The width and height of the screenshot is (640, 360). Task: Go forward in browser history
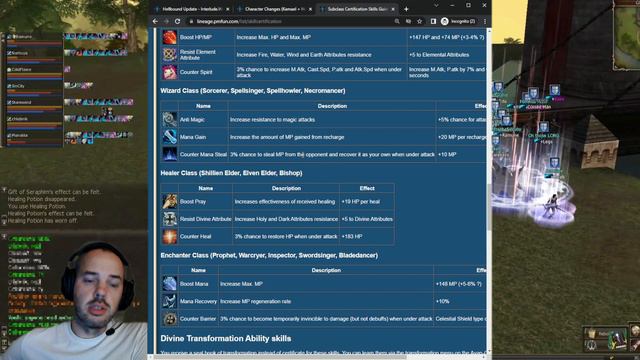167,21
